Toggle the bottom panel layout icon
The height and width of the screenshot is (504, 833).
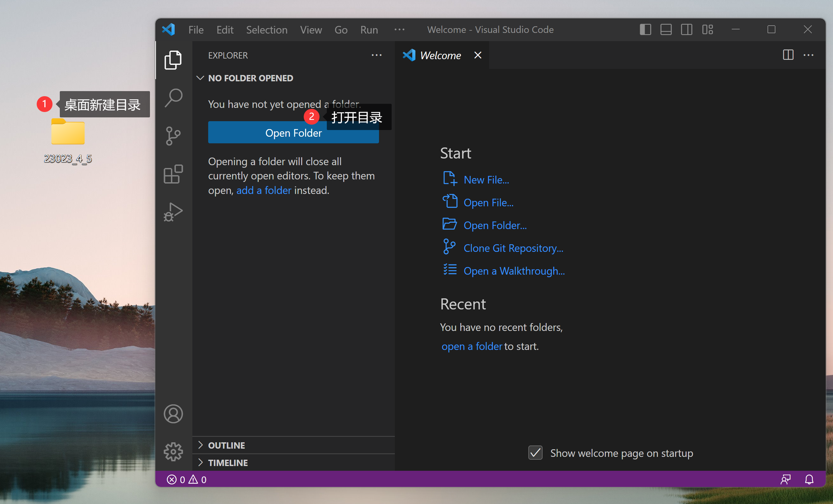pos(666,29)
